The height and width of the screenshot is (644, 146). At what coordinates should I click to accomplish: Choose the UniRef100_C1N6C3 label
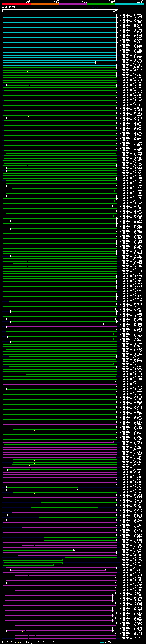[131, 75]
